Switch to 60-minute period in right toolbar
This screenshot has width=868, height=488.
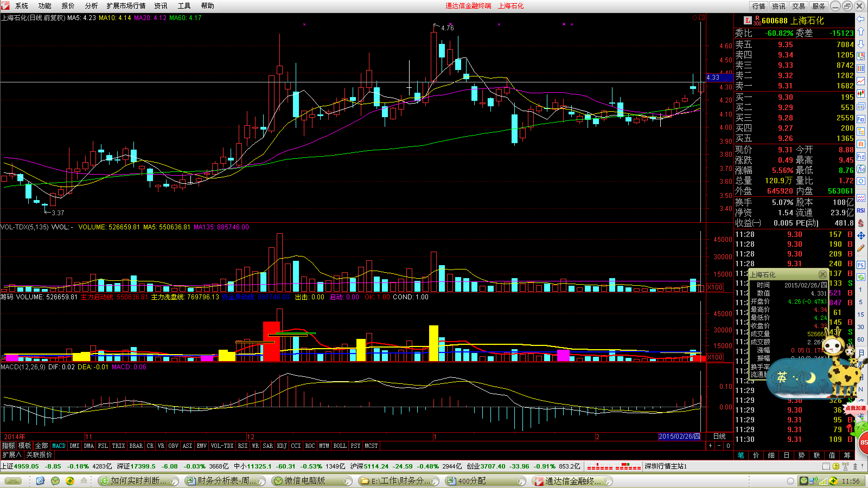861,339
